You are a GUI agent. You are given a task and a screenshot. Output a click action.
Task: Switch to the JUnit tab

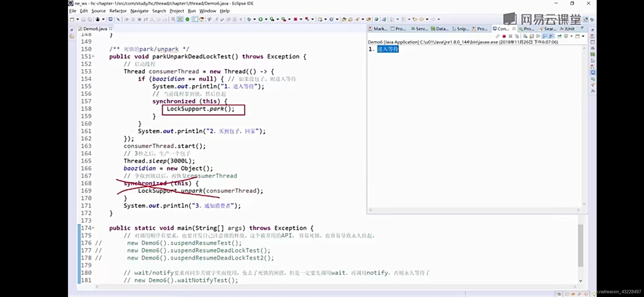coord(567,29)
